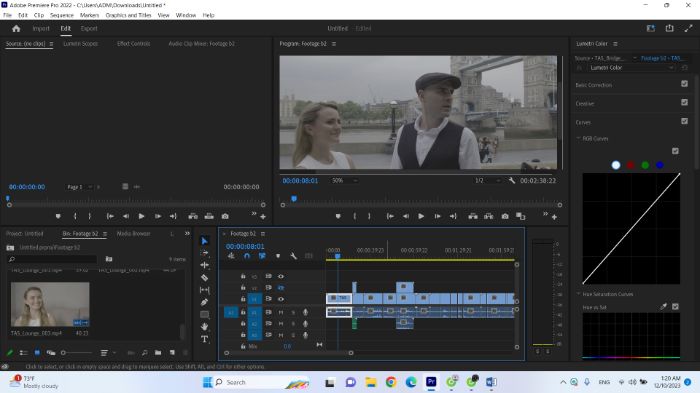This screenshot has height=393, width=700.
Task: Open the Graphics and Titles menu
Action: pyautogui.click(x=128, y=15)
